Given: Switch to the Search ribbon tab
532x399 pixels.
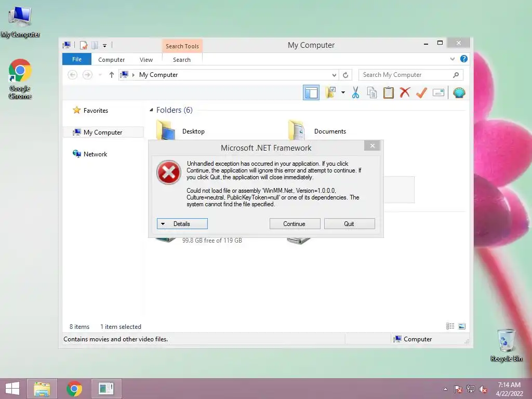Looking at the screenshot, I should click(181, 59).
